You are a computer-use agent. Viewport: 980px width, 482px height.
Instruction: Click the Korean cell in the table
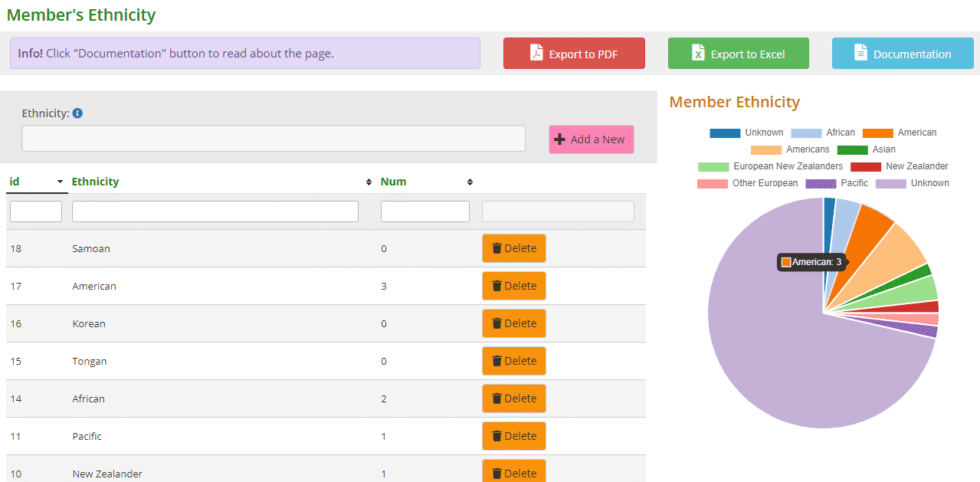point(89,323)
